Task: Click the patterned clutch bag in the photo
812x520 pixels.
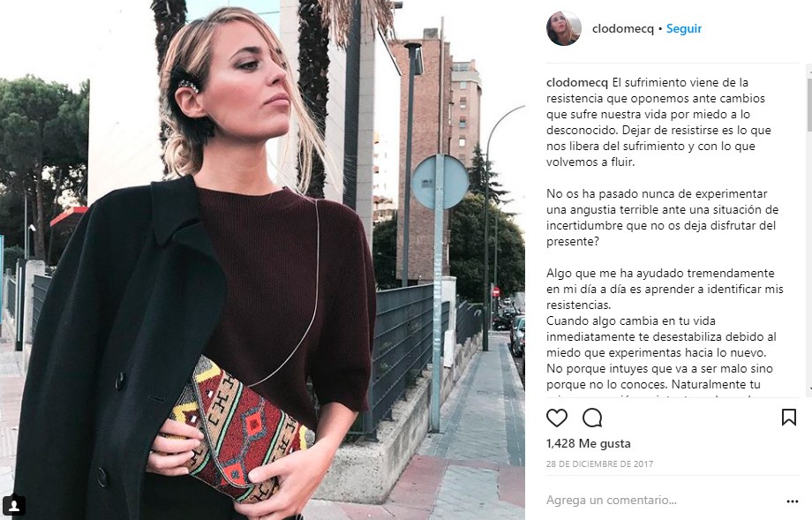Action: (x=239, y=429)
